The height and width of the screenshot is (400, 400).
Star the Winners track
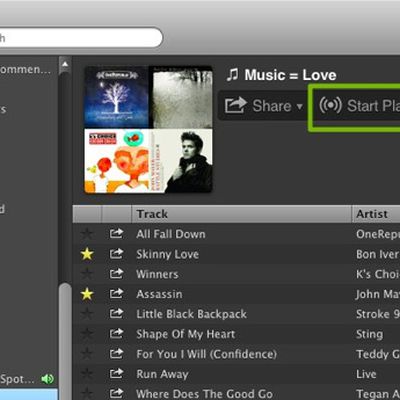pos(87,274)
